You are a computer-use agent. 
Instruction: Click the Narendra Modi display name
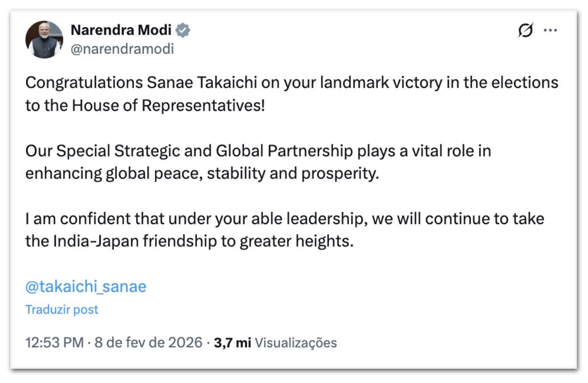121,31
